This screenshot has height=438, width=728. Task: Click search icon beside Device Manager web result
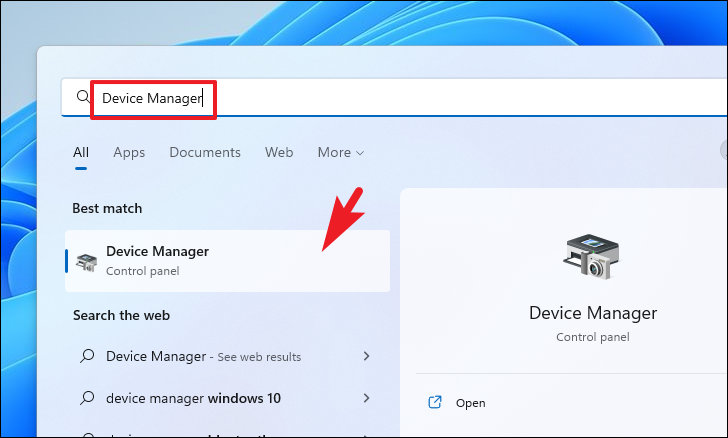coord(87,356)
